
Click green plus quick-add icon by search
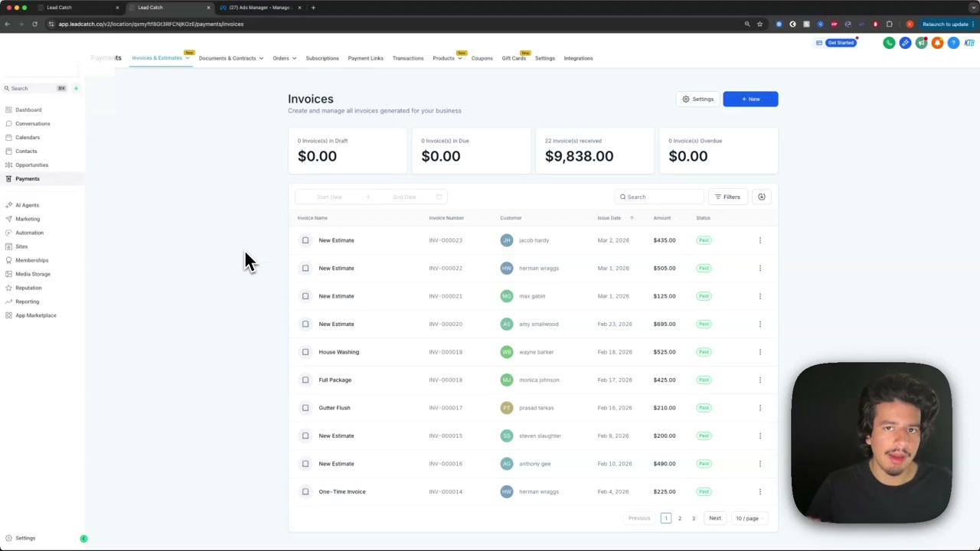[76, 88]
